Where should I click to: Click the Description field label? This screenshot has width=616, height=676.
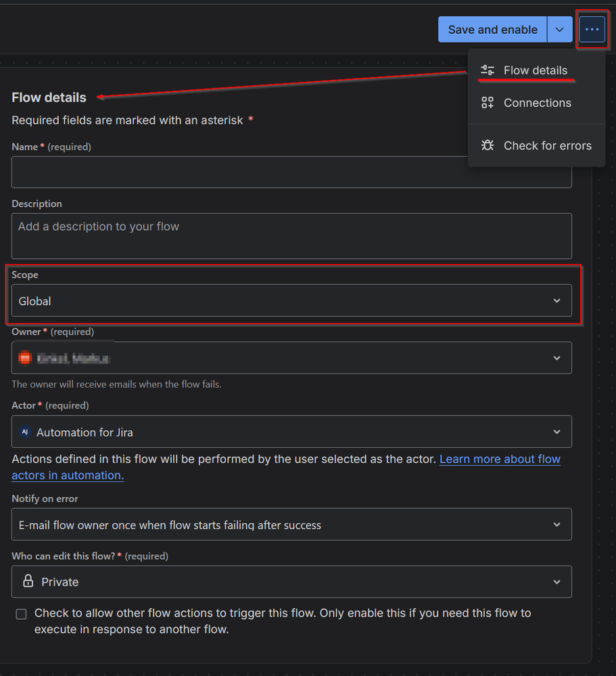pyautogui.click(x=37, y=204)
